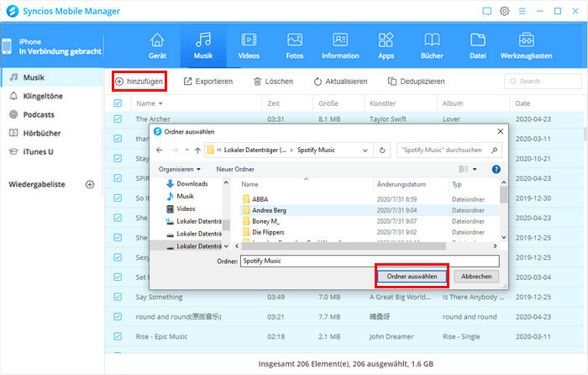Viewport: 588px width, 375px height.
Task: Uncheck round and round checkbox
Action: pos(118,316)
